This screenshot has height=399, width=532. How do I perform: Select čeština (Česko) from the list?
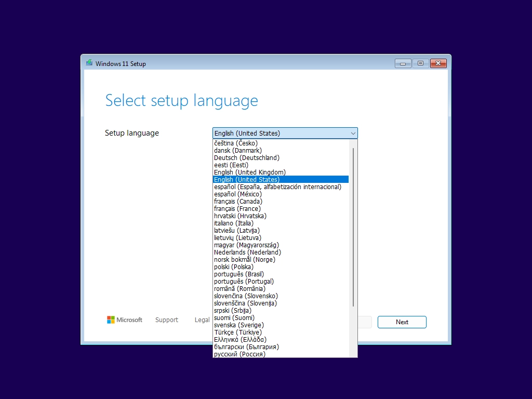pyautogui.click(x=281, y=143)
